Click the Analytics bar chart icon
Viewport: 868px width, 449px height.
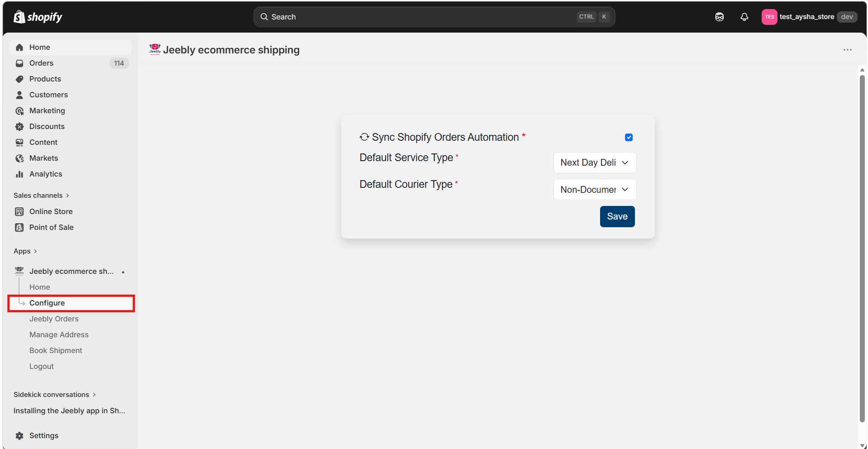[19, 174]
